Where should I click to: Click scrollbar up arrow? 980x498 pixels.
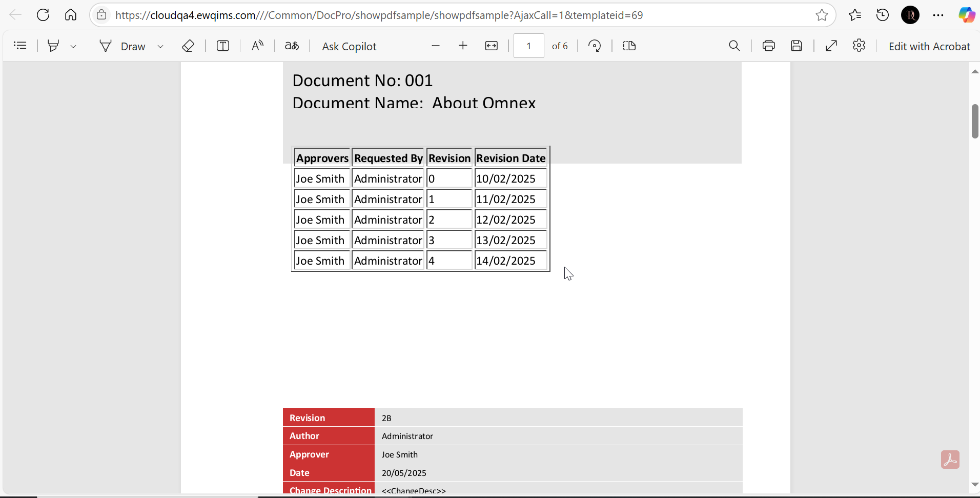click(975, 71)
